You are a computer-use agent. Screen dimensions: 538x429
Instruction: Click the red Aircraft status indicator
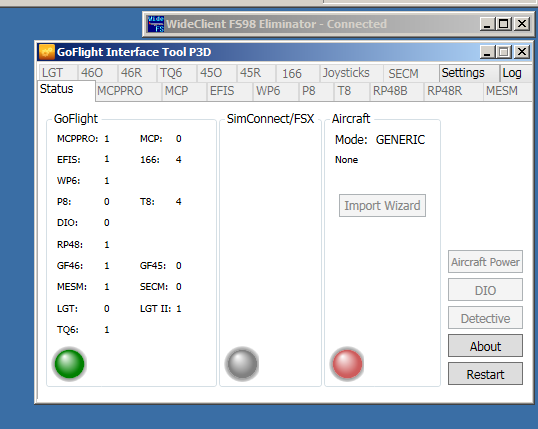tap(347, 364)
